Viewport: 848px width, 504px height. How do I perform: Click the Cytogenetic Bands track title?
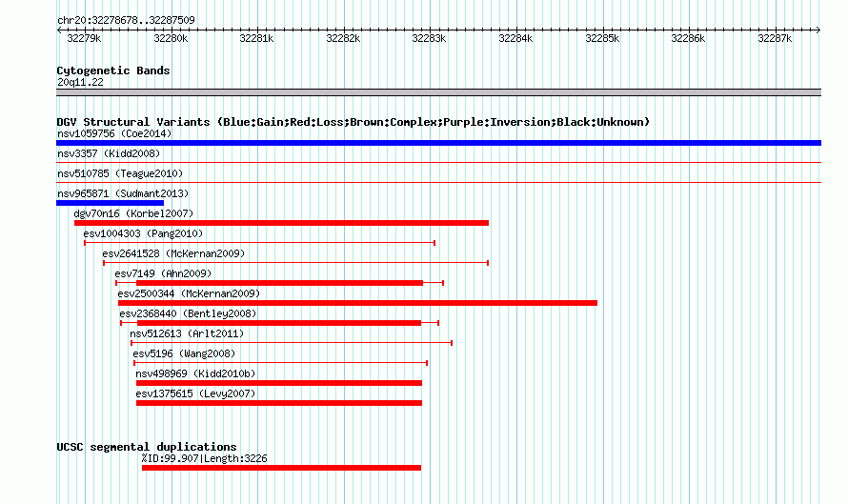113,71
